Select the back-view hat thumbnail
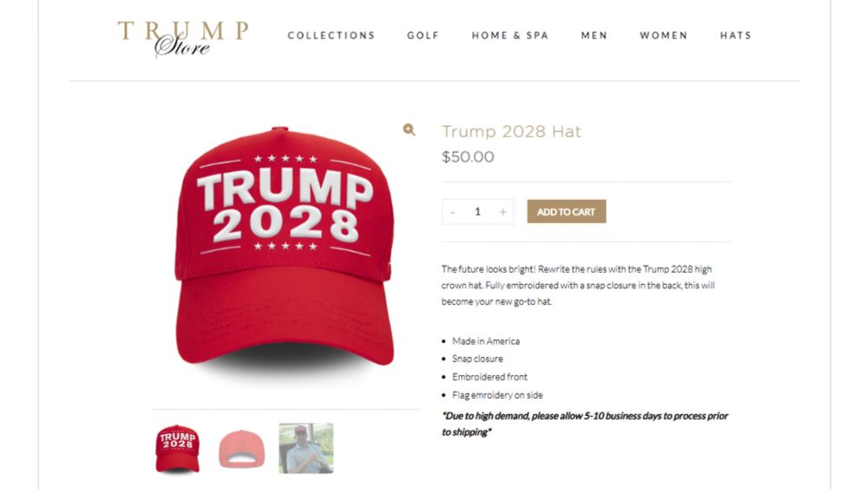868x489 pixels. [x=242, y=448]
